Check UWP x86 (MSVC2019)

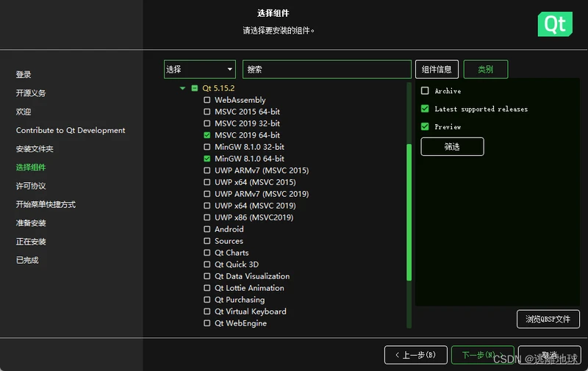click(207, 217)
